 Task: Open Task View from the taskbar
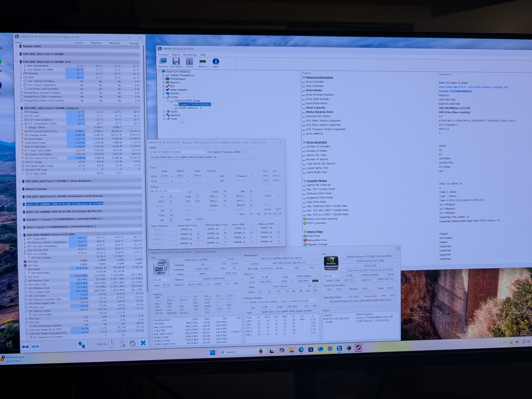(272, 351)
